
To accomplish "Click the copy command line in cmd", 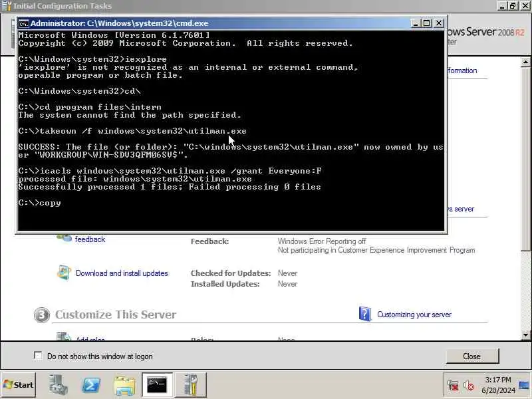I will [40, 203].
